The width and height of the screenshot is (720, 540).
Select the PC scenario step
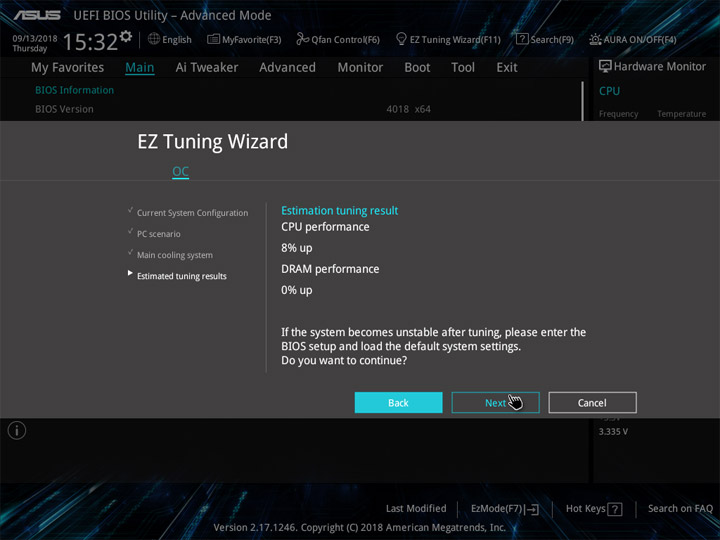[x=159, y=234]
